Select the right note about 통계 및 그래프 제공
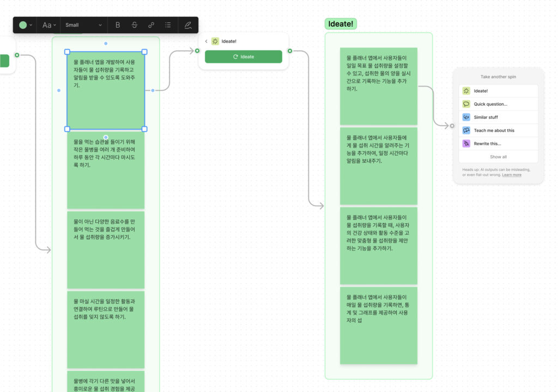 pyautogui.click(x=379, y=326)
